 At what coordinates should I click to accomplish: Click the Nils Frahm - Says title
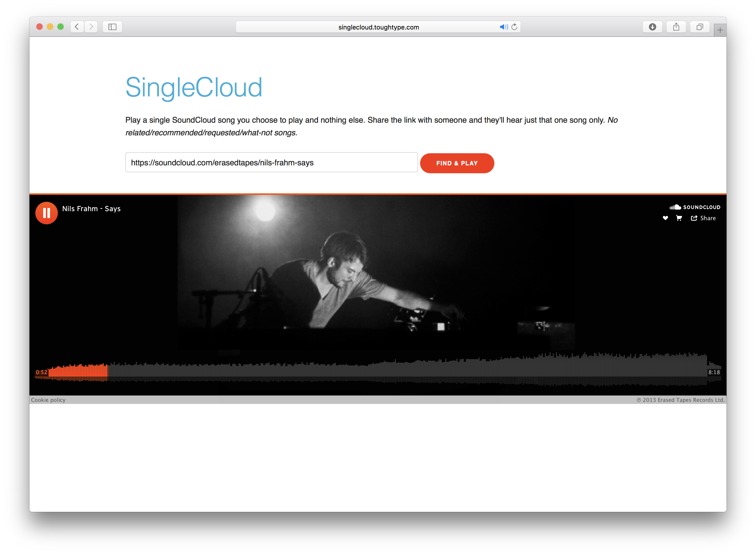point(91,209)
